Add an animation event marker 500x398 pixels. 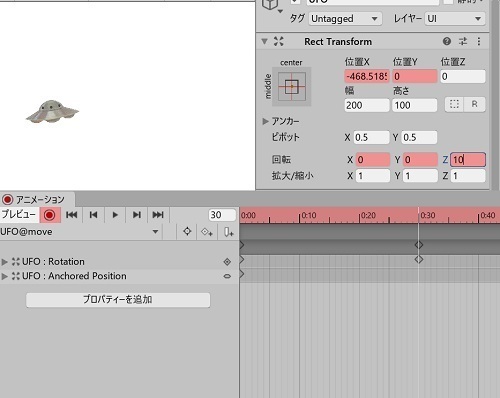228,232
